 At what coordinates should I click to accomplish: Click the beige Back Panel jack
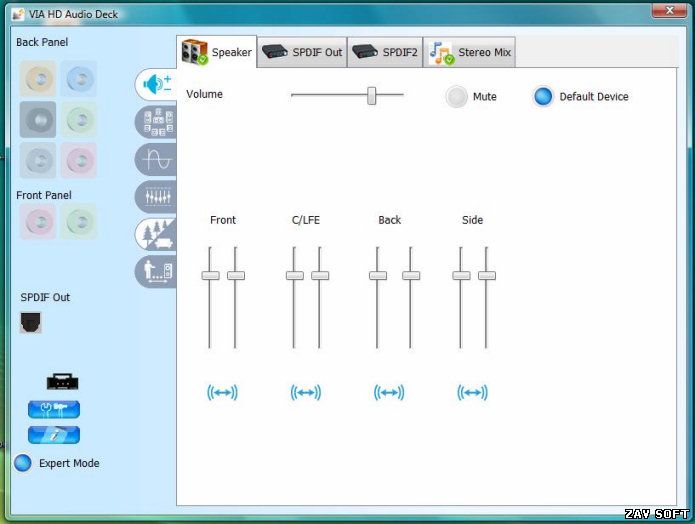pyautogui.click(x=38, y=79)
